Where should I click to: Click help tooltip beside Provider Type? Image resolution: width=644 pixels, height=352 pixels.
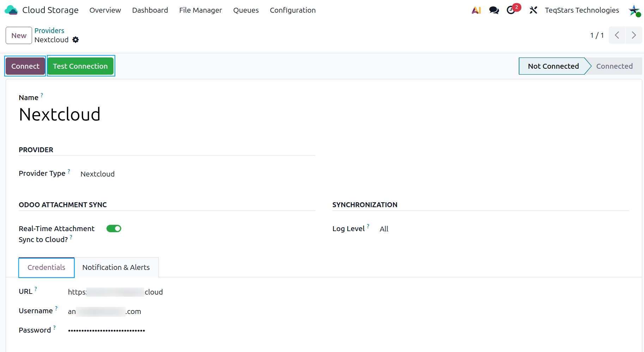point(69,171)
